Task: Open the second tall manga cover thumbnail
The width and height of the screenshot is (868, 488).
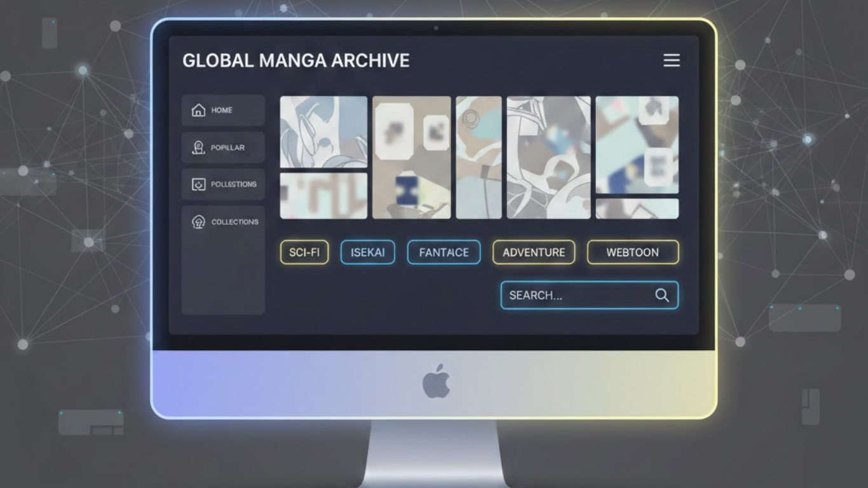Action: [x=411, y=157]
